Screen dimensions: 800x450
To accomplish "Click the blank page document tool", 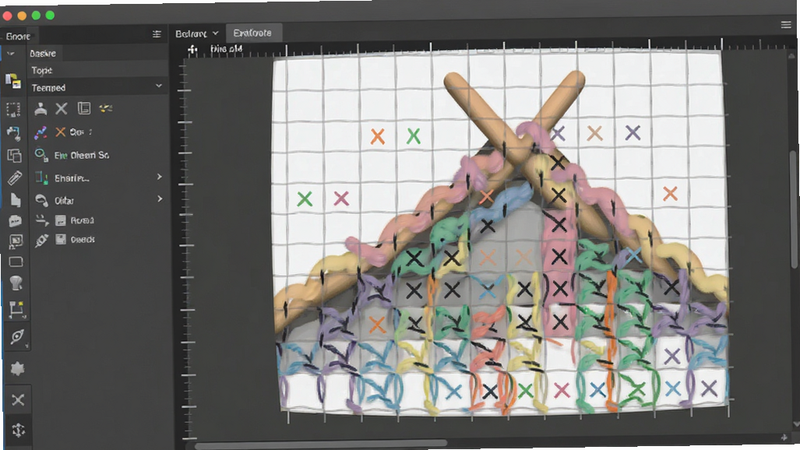I will pyautogui.click(x=15, y=200).
